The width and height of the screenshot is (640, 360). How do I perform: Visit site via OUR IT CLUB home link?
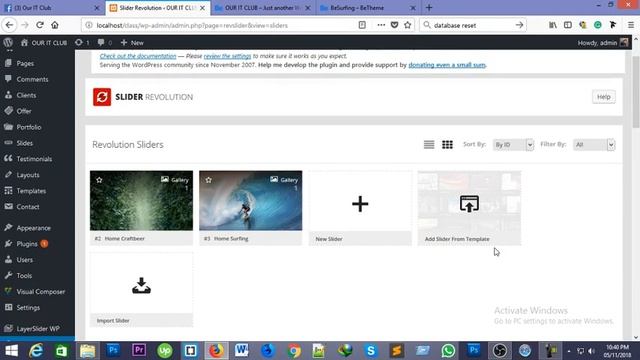point(44,42)
